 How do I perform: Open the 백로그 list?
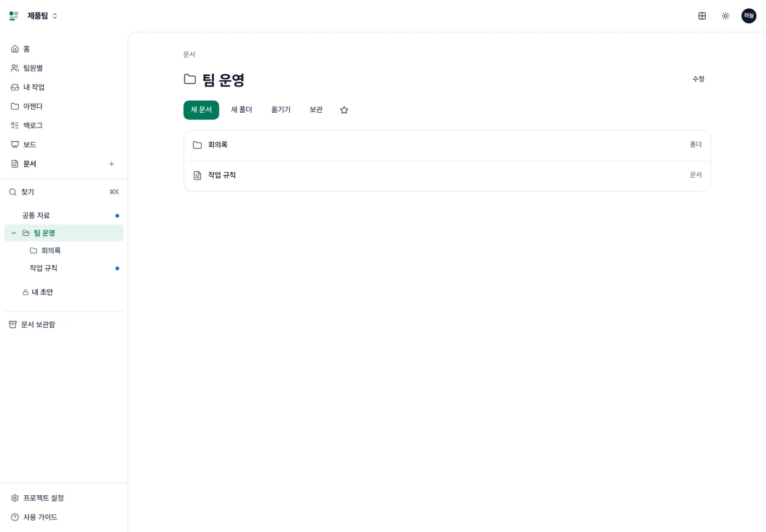coord(63,125)
